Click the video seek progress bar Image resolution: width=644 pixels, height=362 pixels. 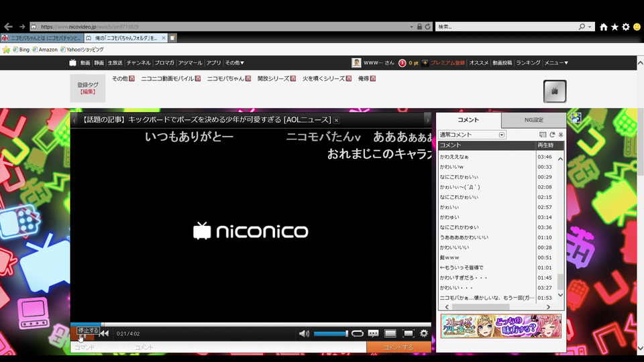250,324
